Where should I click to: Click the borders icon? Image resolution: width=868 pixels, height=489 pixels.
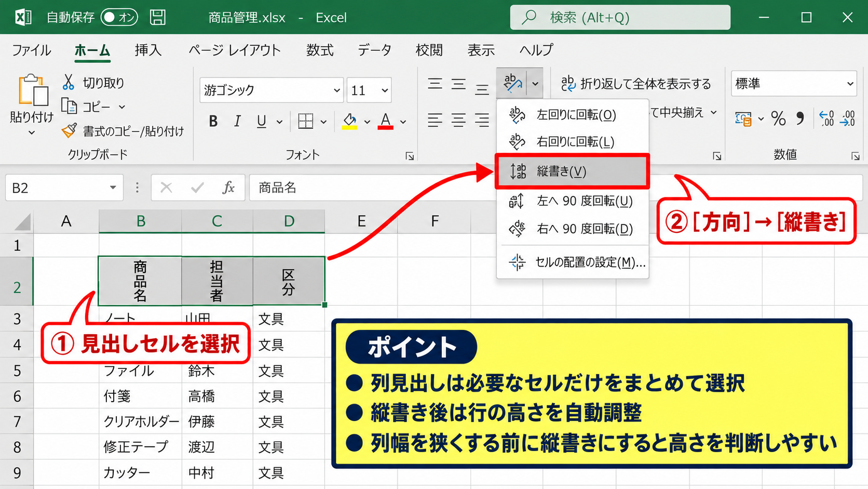click(x=306, y=122)
